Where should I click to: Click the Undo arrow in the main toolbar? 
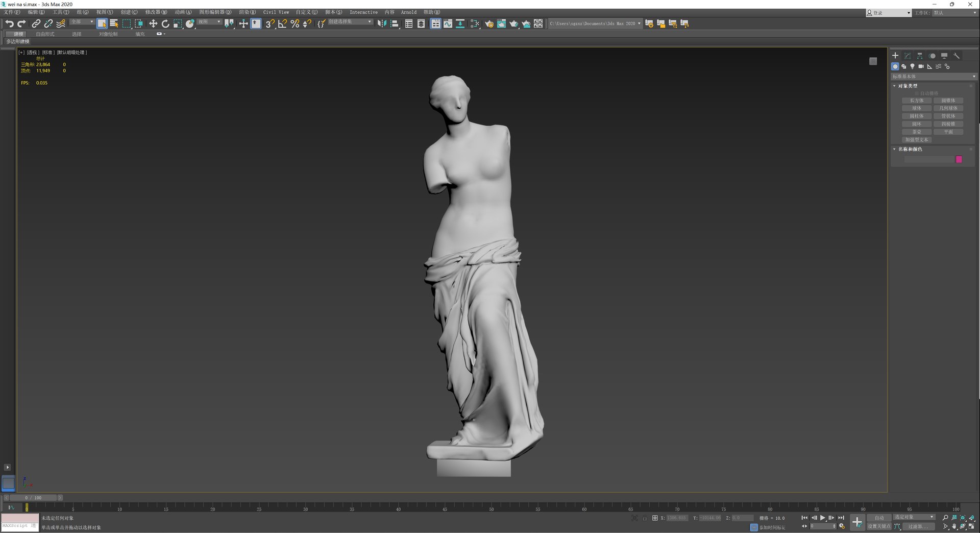click(x=9, y=23)
